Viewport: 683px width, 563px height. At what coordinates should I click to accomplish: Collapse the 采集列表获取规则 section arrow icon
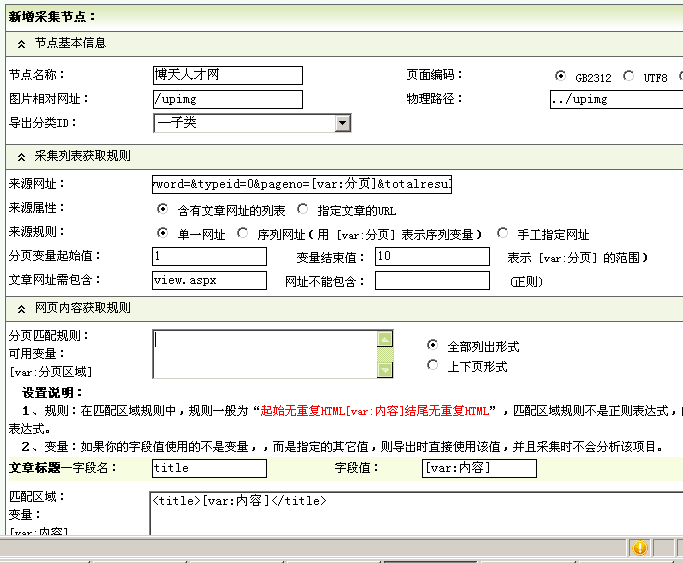pos(21,157)
